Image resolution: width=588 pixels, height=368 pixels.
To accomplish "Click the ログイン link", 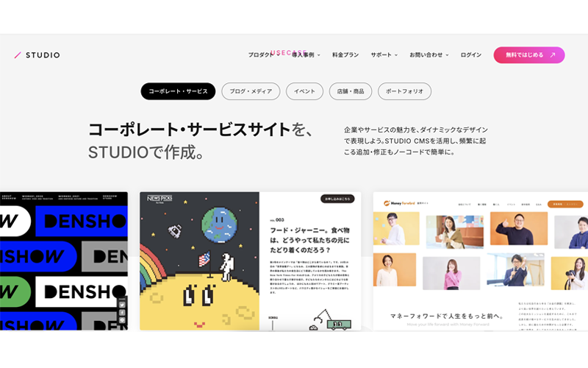I will pos(471,54).
